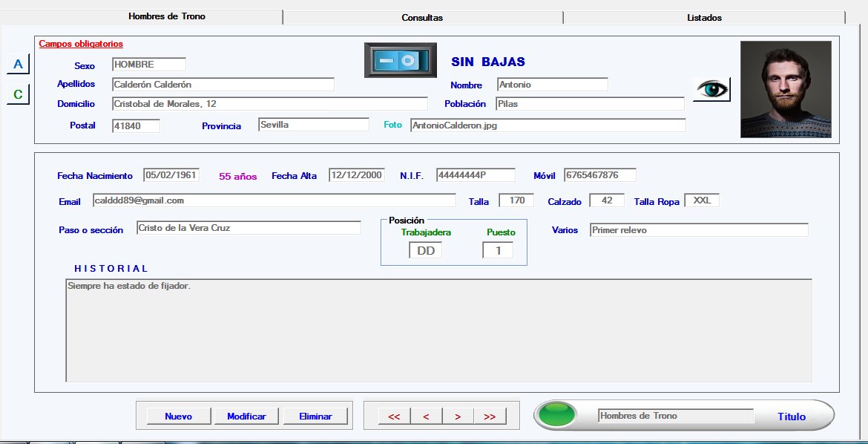Advance to next record with > button
This screenshot has width=868, height=444.
point(458,417)
